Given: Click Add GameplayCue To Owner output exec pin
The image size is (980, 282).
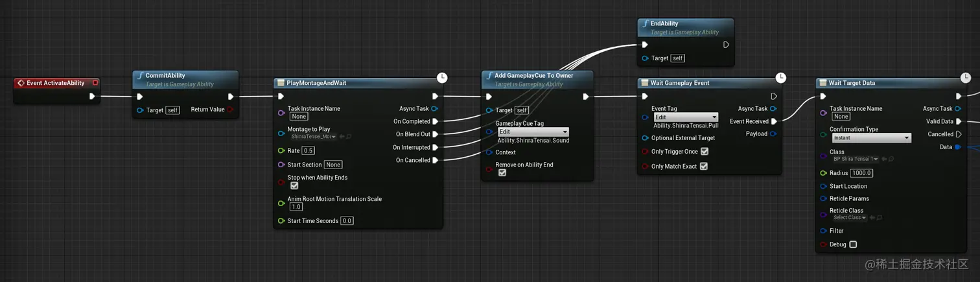Looking at the screenshot, I should pos(585,97).
